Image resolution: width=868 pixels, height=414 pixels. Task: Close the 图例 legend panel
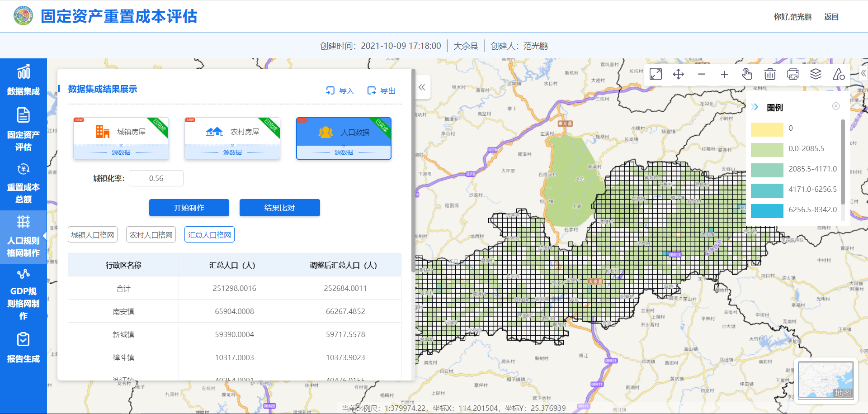pos(836,106)
